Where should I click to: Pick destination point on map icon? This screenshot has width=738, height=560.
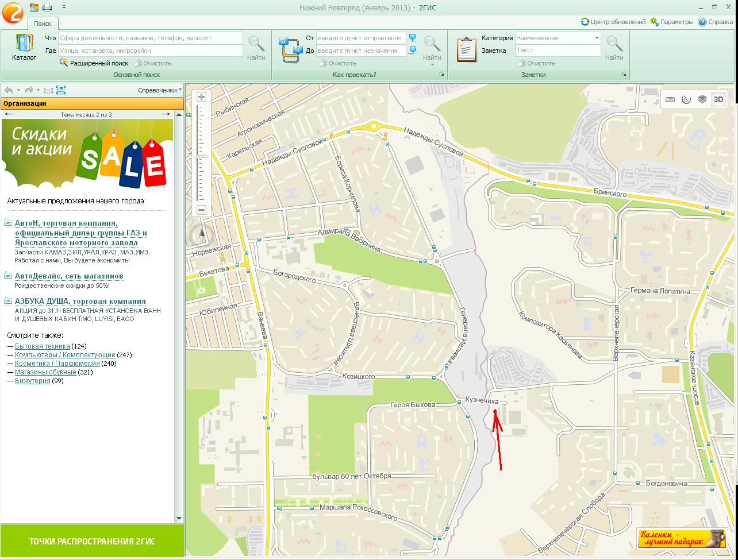click(413, 51)
